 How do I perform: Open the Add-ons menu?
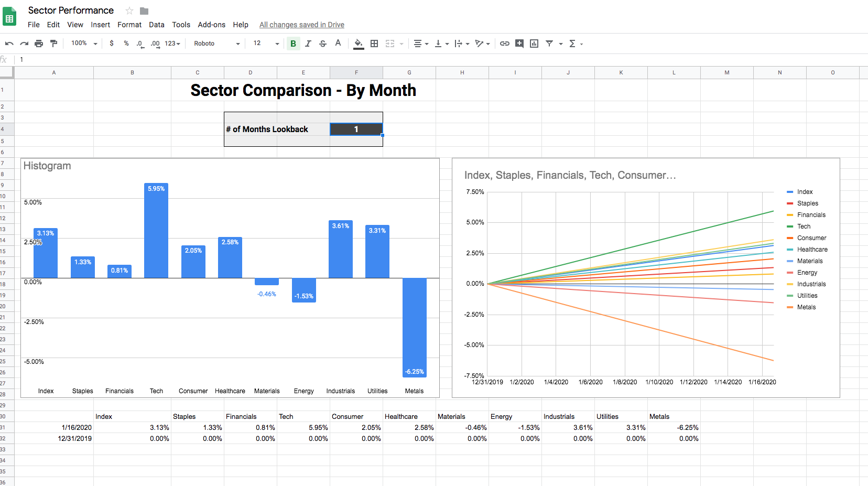pyautogui.click(x=211, y=25)
